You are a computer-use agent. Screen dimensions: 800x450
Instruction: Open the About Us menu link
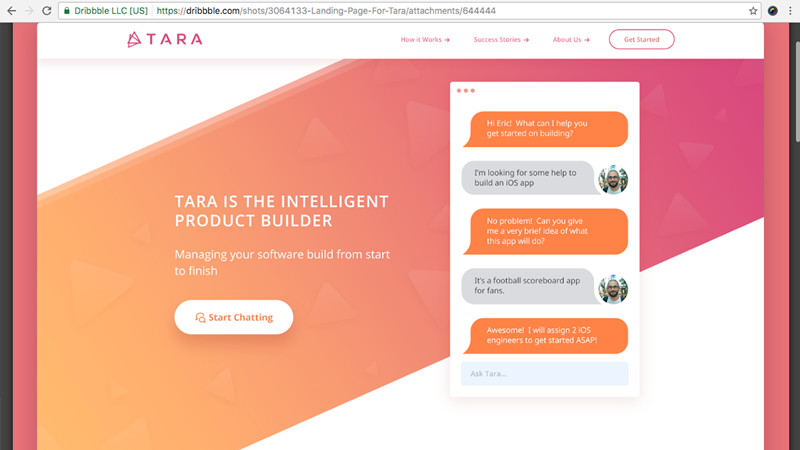(571, 39)
